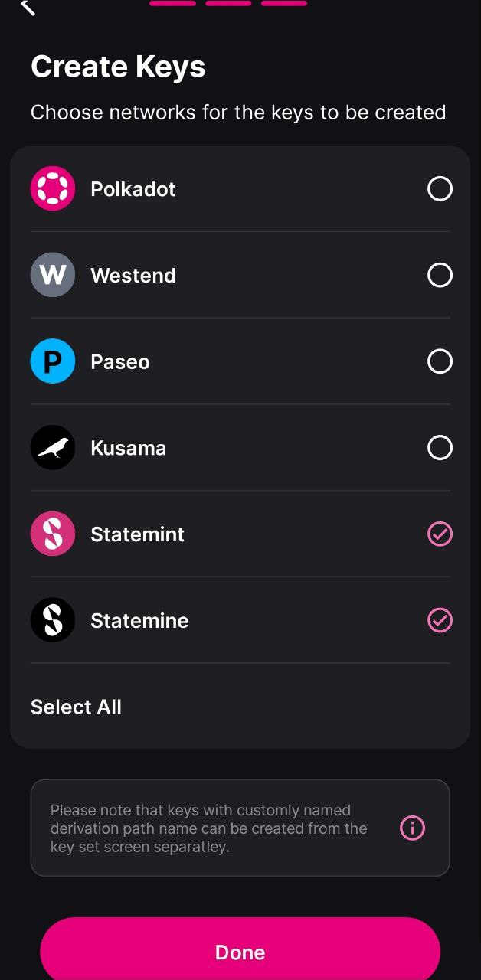Image resolution: width=481 pixels, height=980 pixels.
Task: Tap the back arrow icon
Action: click(x=28, y=7)
